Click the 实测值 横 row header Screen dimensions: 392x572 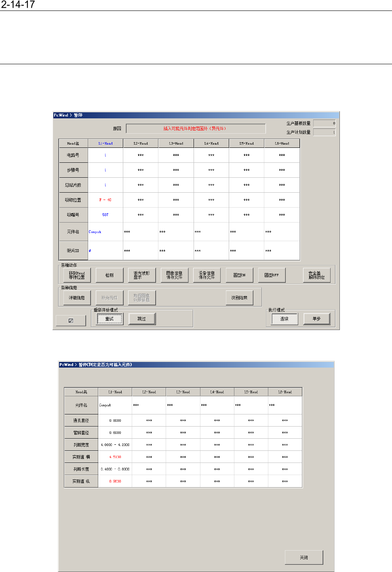(81, 457)
